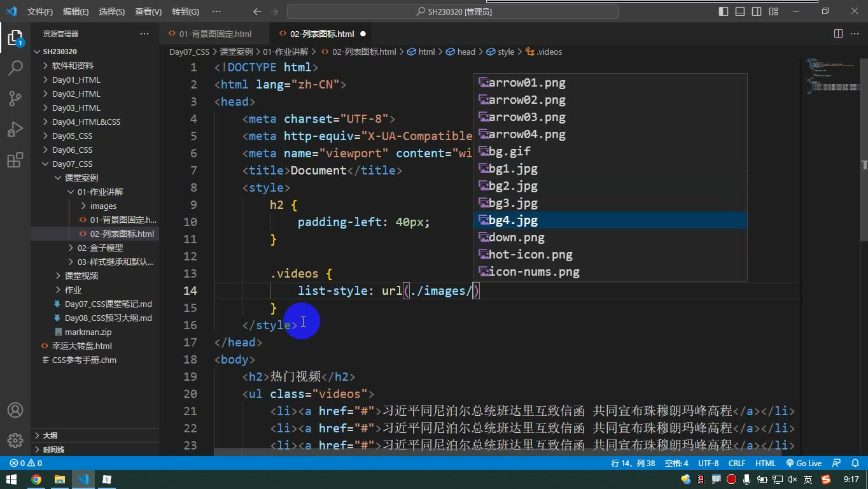Toggle the bottom panel layout icon
This screenshot has width=868, height=489.
(x=740, y=11)
